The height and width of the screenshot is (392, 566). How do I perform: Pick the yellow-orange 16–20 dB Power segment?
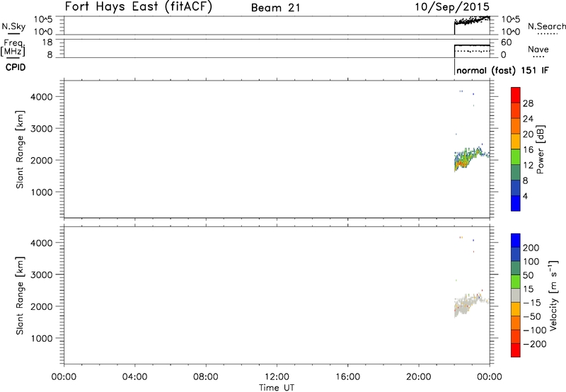click(516, 142)
